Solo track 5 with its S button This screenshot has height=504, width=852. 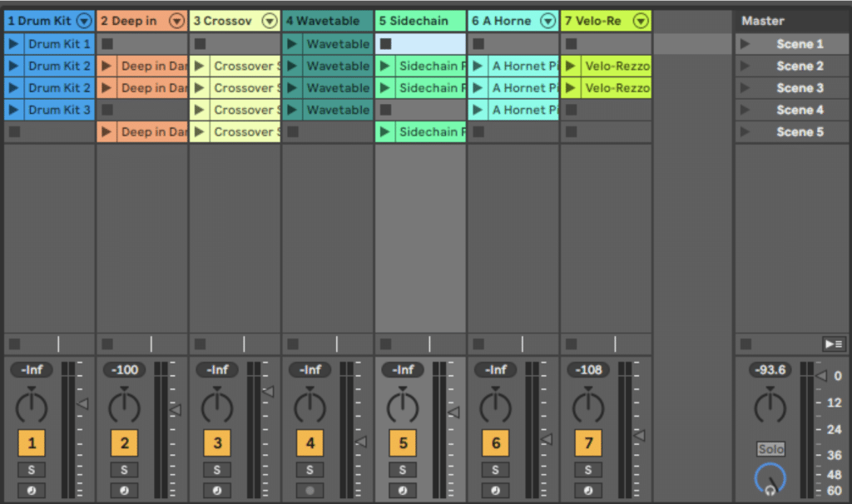tap(403, 469)
